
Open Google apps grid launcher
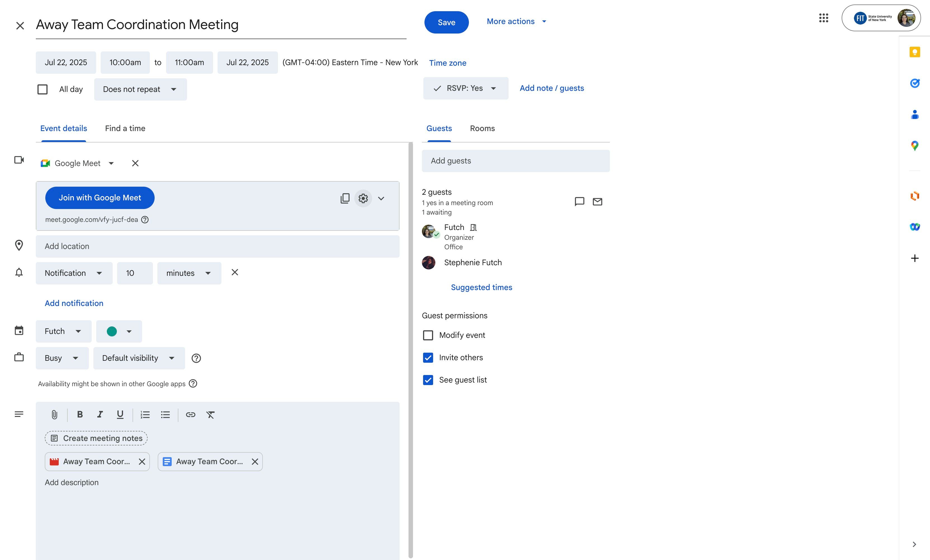(x=823, y=18)
